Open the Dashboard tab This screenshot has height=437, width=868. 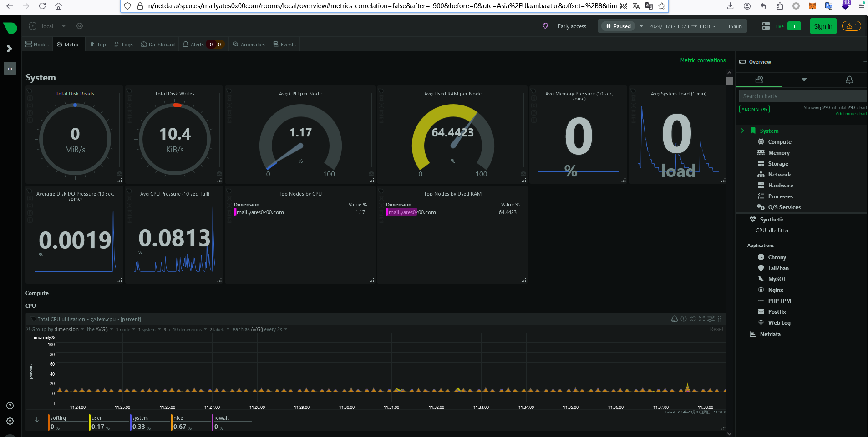[157, 45]
